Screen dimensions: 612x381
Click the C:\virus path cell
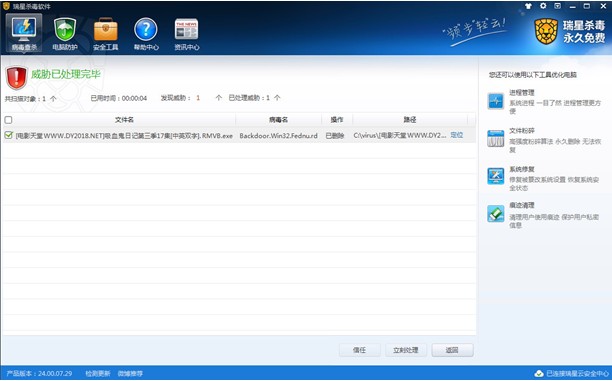[400, 135]
